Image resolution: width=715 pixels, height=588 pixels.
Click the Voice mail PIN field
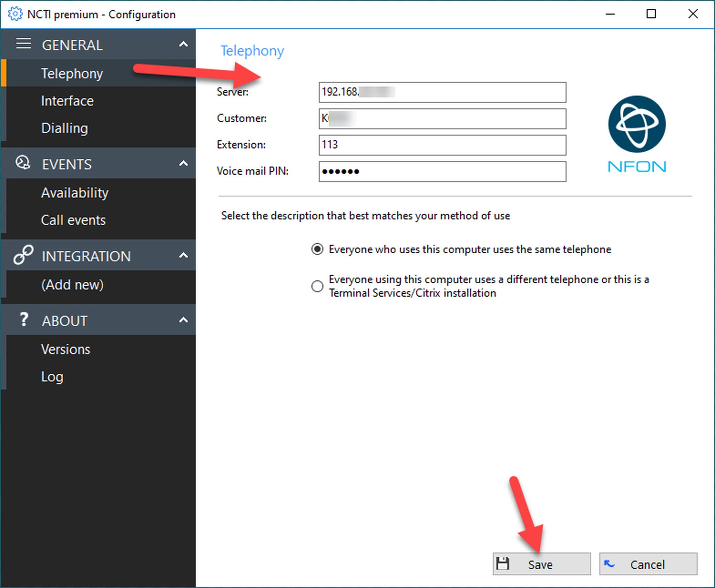[442, 171]
